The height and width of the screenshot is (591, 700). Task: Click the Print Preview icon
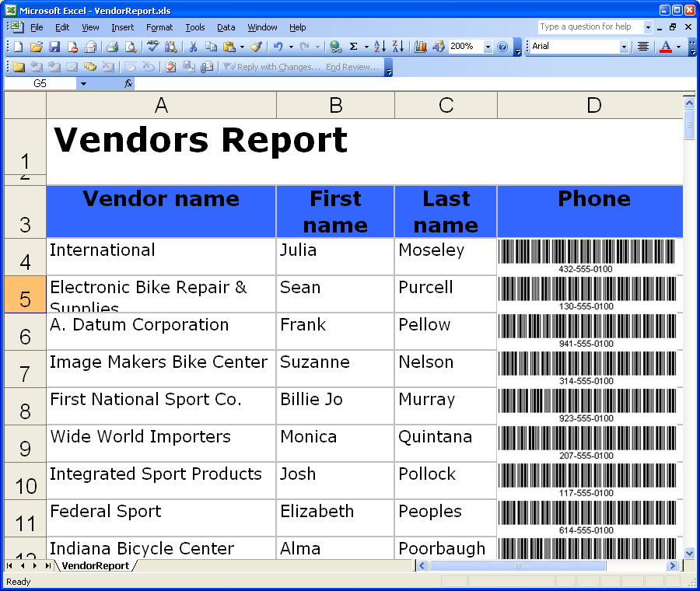(130, 47)
